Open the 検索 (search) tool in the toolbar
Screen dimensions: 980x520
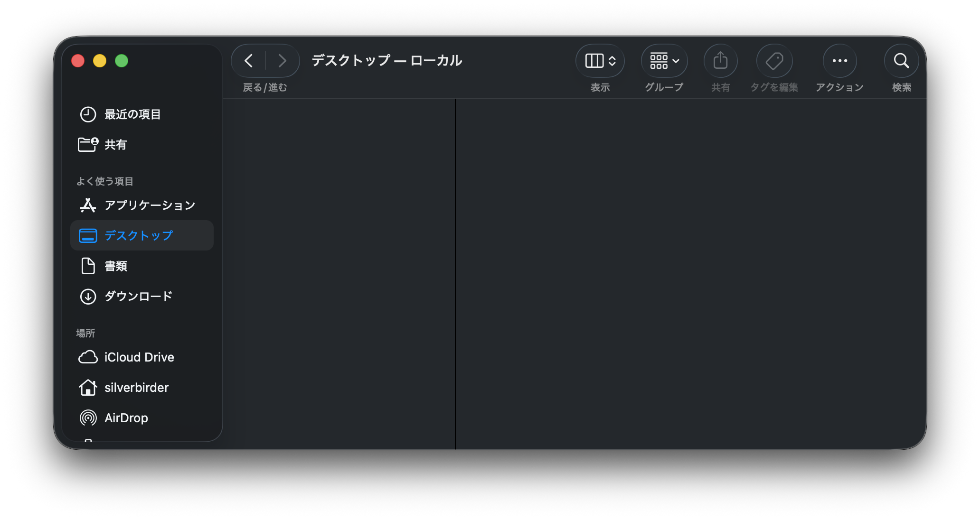[901, 61]
